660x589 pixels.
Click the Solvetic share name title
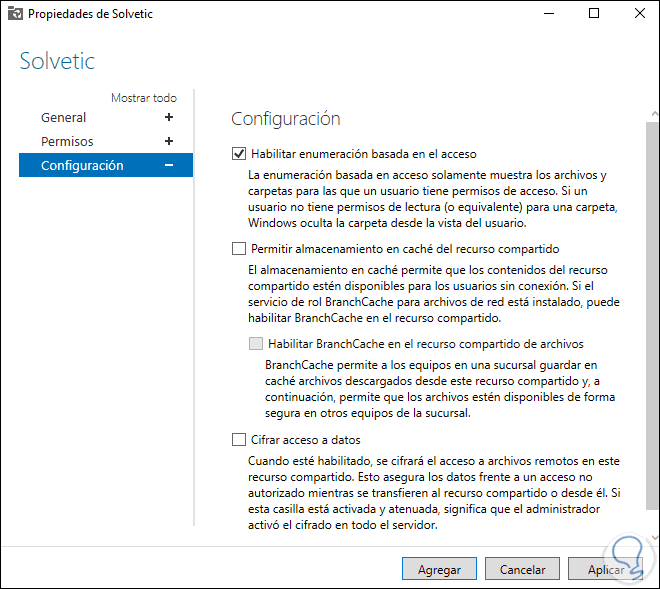tap(57, 61)
